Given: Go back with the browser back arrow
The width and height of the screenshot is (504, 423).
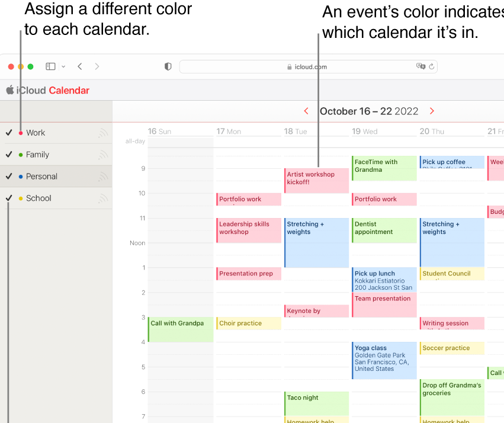Looking at the screenshot, I should pyautogui.click(x=80, y=67).
